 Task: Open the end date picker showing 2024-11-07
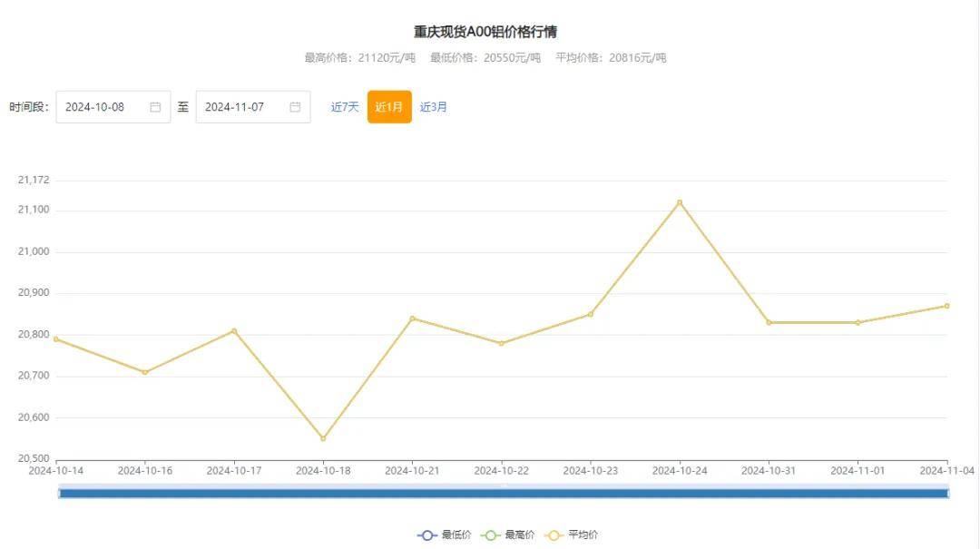coord(234,106)
